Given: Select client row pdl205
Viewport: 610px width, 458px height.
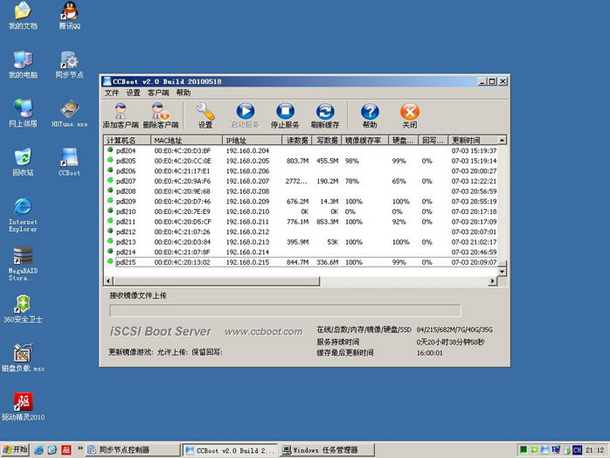Looking at the screenshot, I should coord(302,161).
